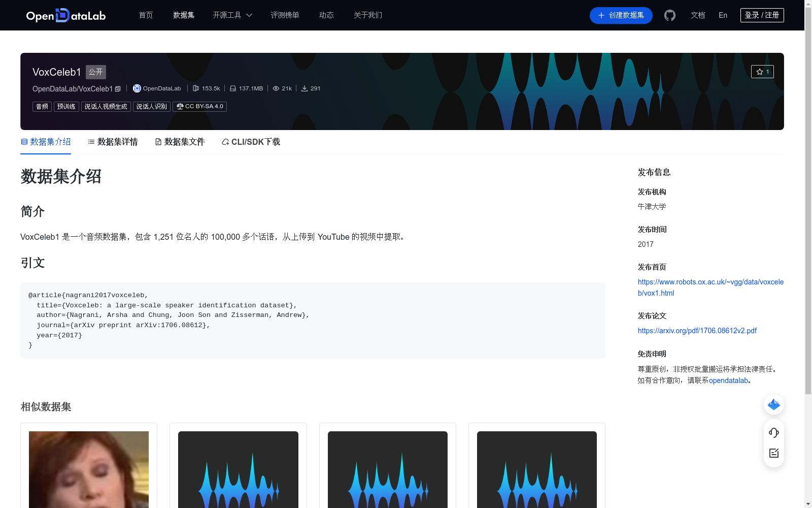Open the arxiv.org paper PDF link
Viewport: 812px width, 508px height.
(697, 331)
